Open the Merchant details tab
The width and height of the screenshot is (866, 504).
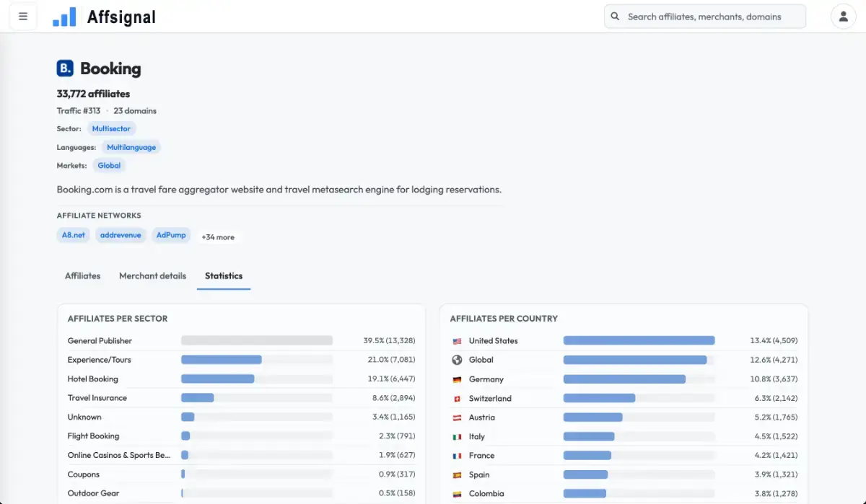152,275
